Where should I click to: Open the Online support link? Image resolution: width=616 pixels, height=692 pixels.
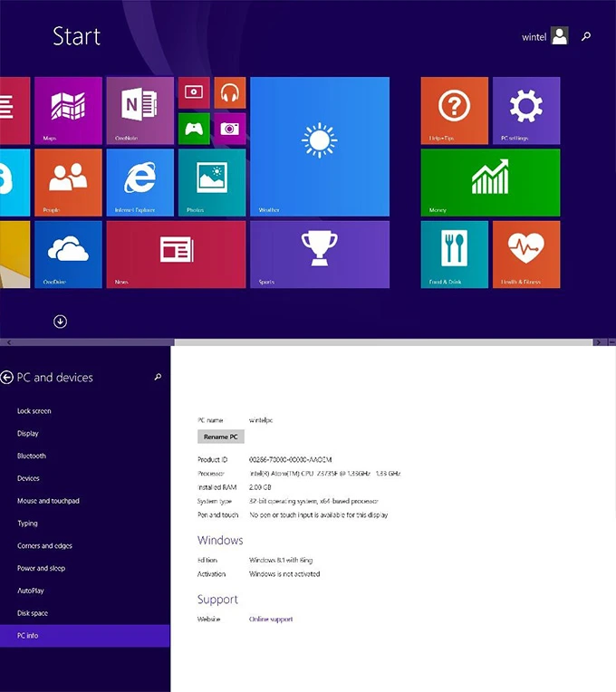(271, 620)
